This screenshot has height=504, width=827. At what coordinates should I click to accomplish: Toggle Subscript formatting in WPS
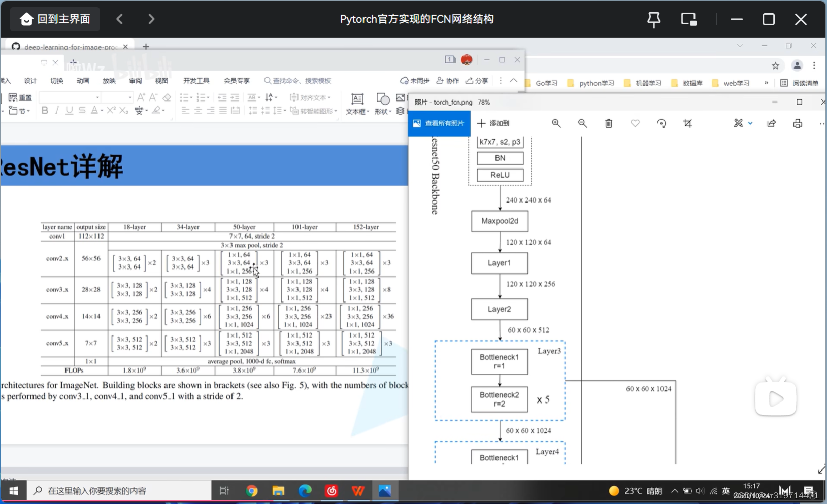click(123, 110)
